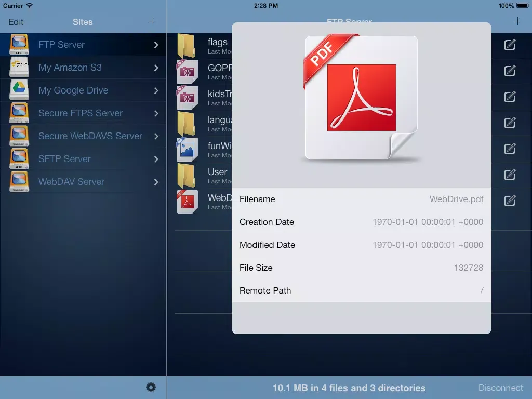Viewport: 532px width, 399px height.
Task: Open the flags folder name
Action: [218, 42]
